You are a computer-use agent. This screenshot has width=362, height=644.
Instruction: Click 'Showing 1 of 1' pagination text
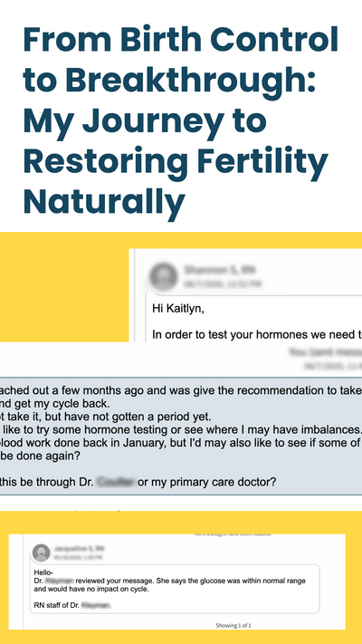click(x=233, y=626)
